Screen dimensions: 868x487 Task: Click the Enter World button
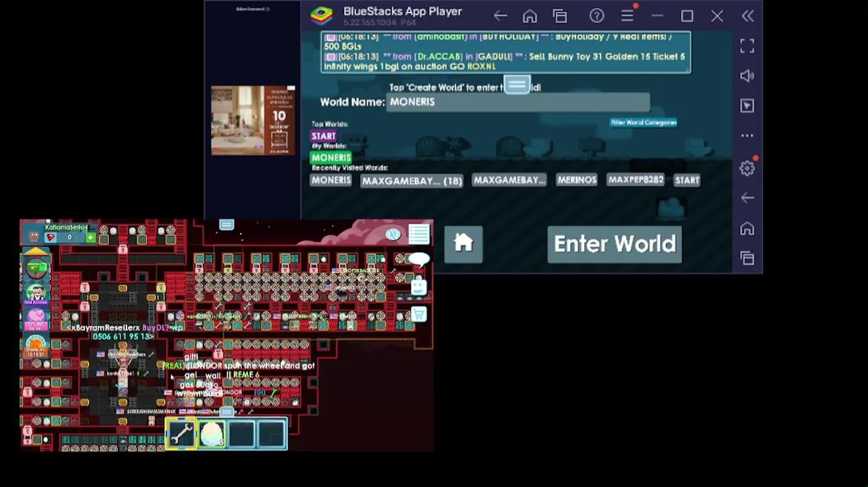[x=614, y=244]
